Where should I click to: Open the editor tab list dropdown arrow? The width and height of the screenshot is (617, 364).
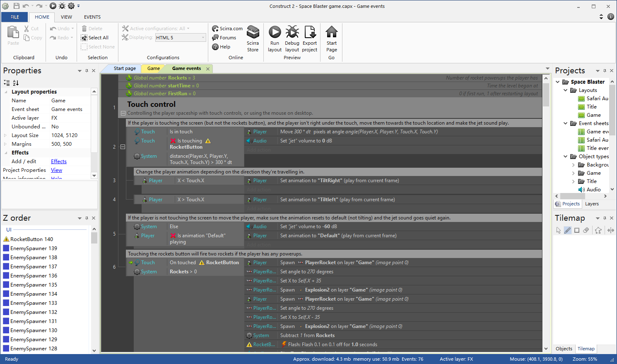[547, 69]
